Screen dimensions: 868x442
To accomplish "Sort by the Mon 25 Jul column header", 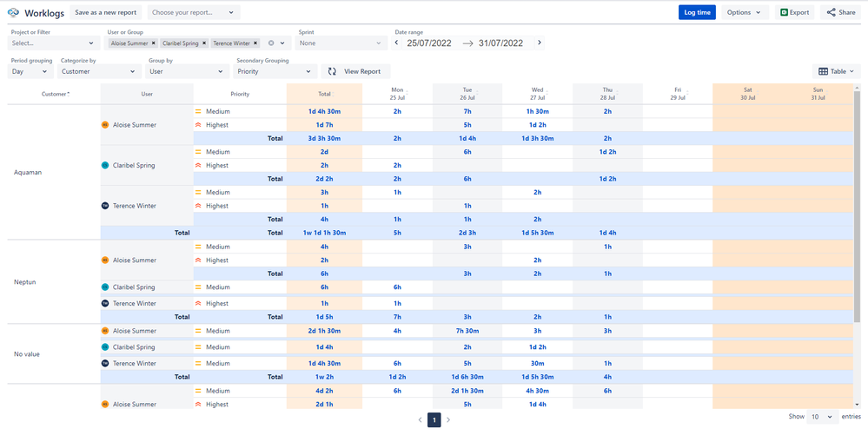I will [x=397, y=94].
